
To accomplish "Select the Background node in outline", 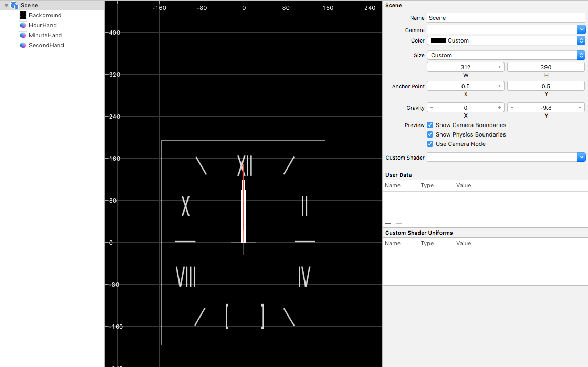I will pos(45,15).
